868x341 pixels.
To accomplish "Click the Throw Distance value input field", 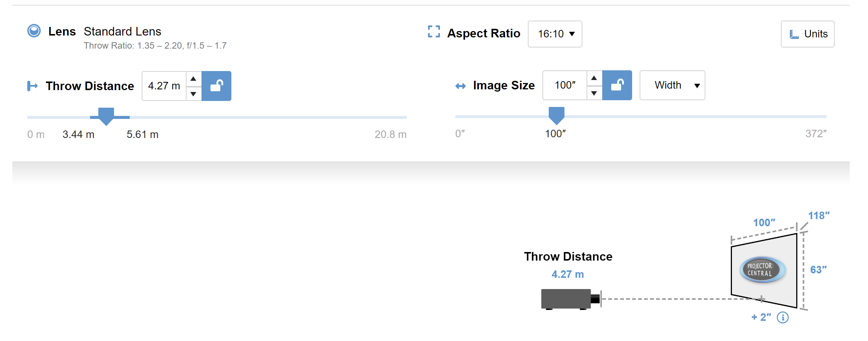I will 164,86.
